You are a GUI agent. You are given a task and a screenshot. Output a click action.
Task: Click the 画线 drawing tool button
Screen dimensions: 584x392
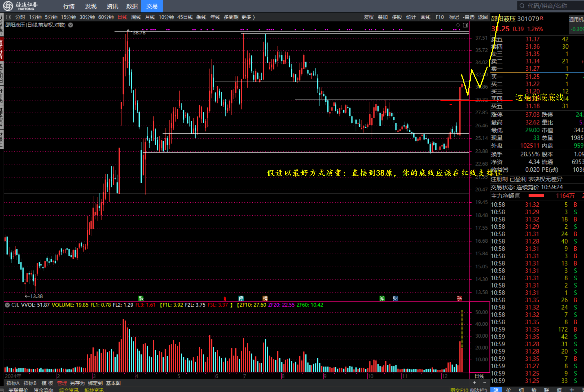pos(425,17)
